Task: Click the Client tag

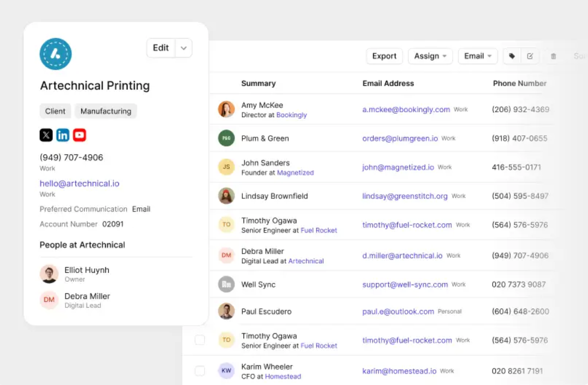Action: click(55, 111)
